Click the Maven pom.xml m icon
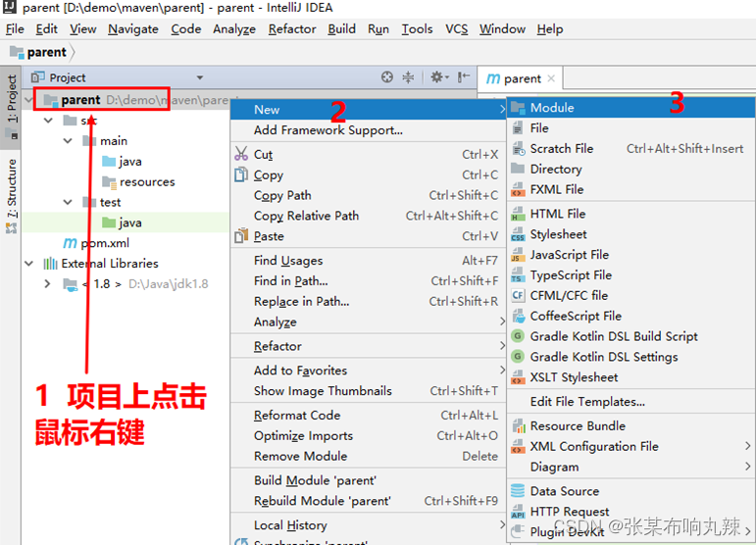 (x=70, y=243)
